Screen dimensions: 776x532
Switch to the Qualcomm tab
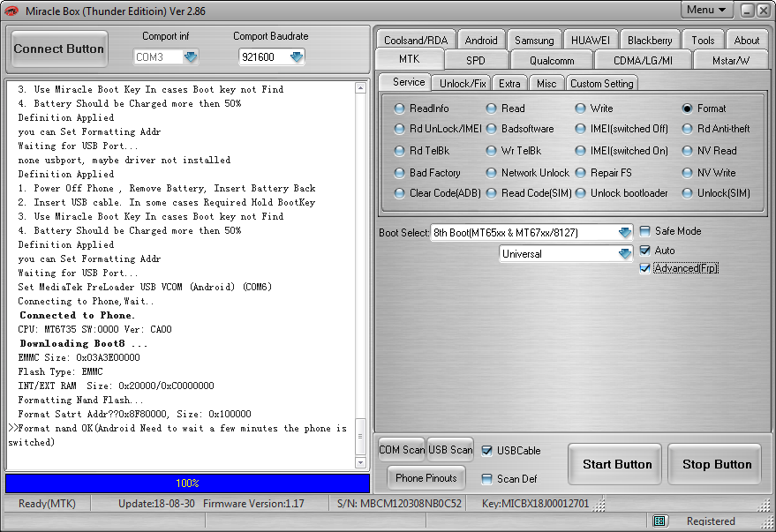click(552, 60)
